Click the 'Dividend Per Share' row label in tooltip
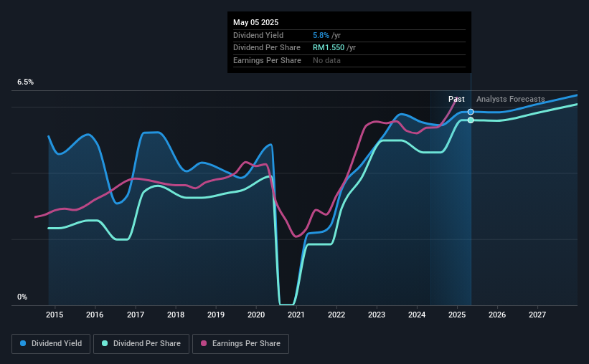 coord(267,48)
